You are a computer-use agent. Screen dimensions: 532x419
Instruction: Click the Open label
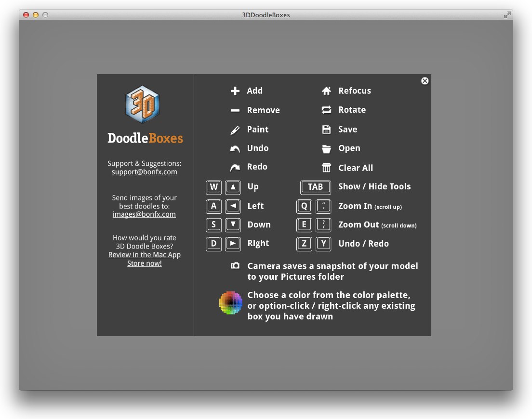(349, 149)
